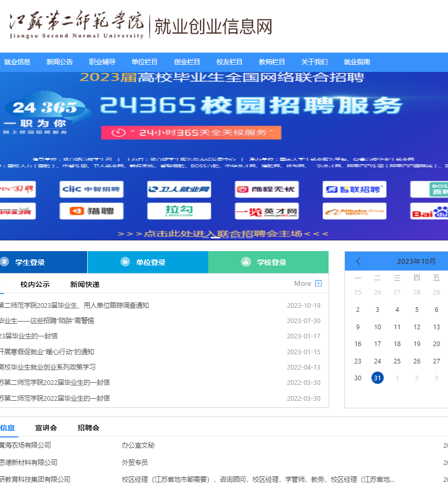Click the school login icon
The width and height of the screenshot is (448, 489).
(246, 262)
